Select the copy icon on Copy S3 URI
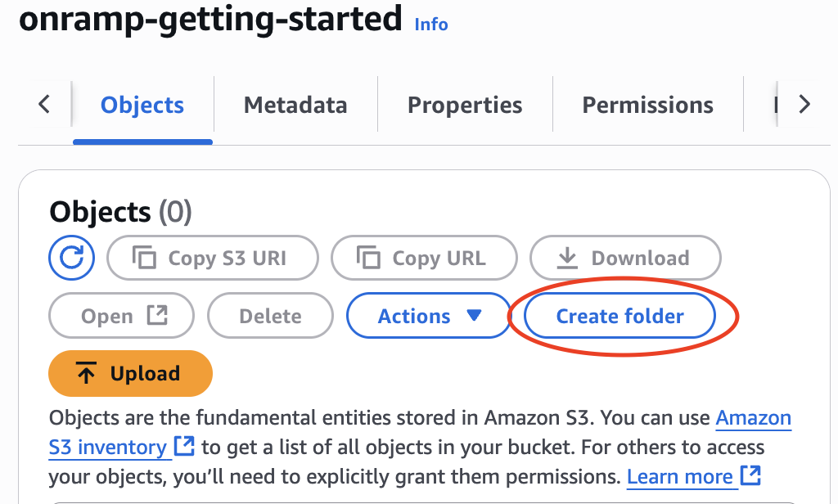This screenshot has height=504, width=838. tap(145, 257)
